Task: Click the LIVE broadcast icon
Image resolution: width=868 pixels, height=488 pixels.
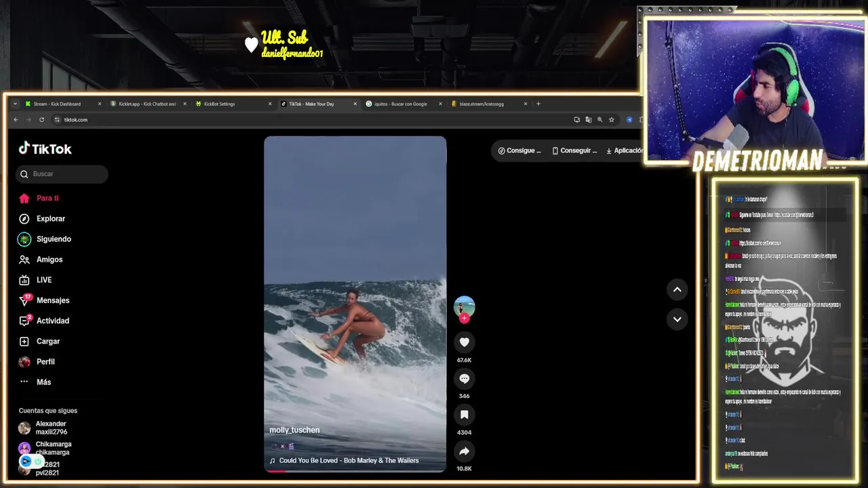Action: [24, 280]
